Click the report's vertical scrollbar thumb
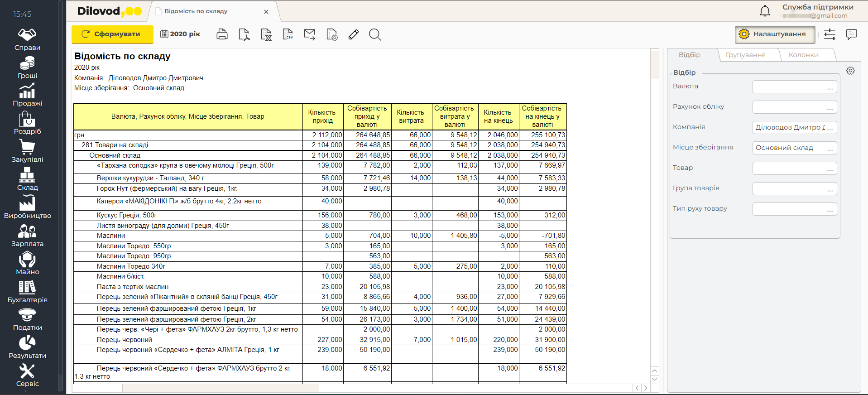 coord(654,64)
